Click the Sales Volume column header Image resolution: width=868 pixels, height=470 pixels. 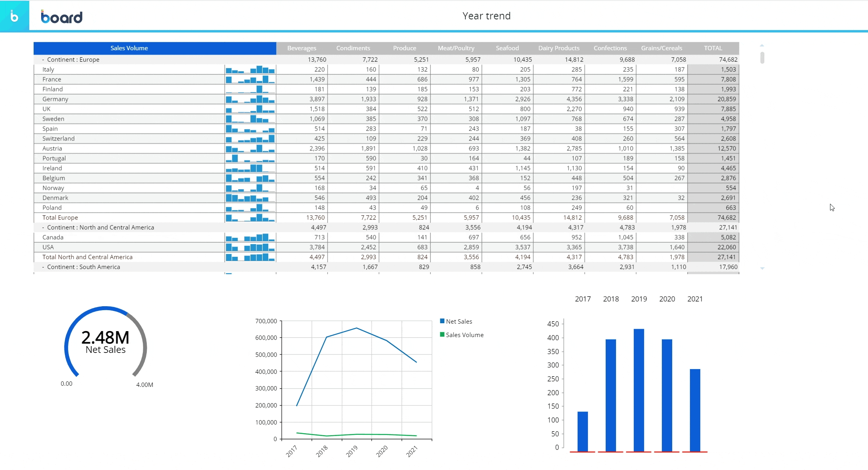129,48
